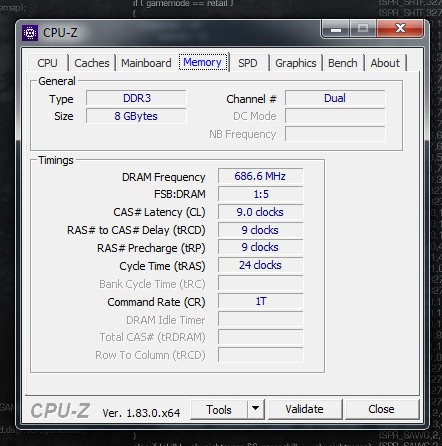Viewport: 442px width, 446px height.
Task: Click the disabled maximize window button
Action: [363, 29]
